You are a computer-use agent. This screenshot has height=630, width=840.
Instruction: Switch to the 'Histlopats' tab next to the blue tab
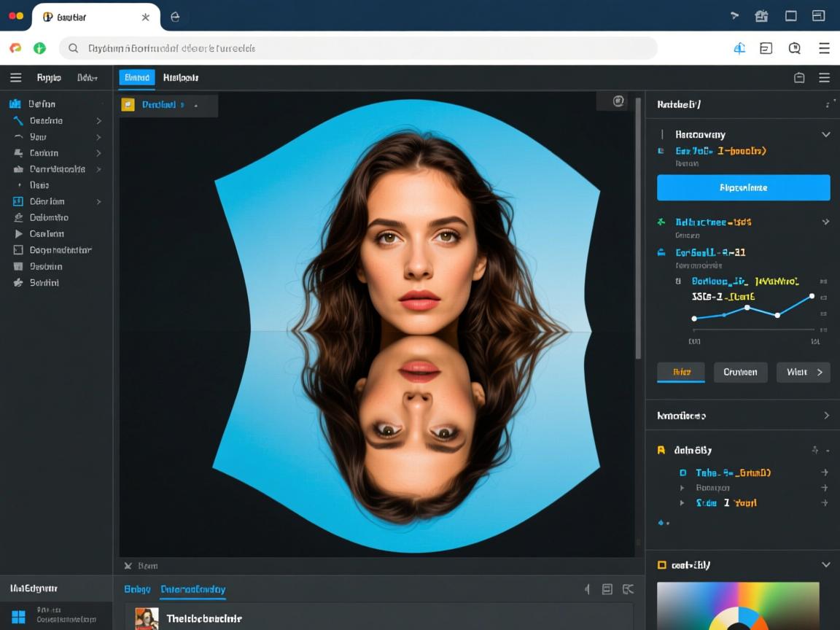[181, 77]
